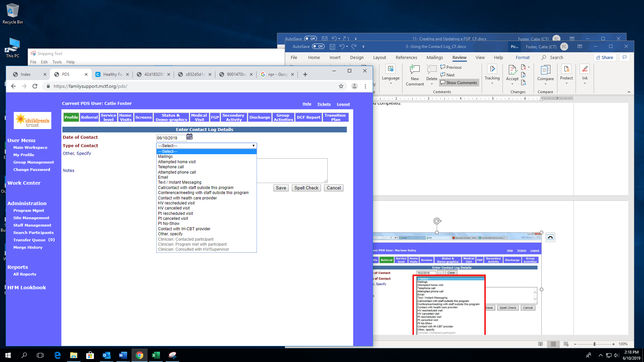Screen dimensions: 644x362
Task: Switch to the Healthy Fa Chrome tab
Action: click(x=112, y=74)
